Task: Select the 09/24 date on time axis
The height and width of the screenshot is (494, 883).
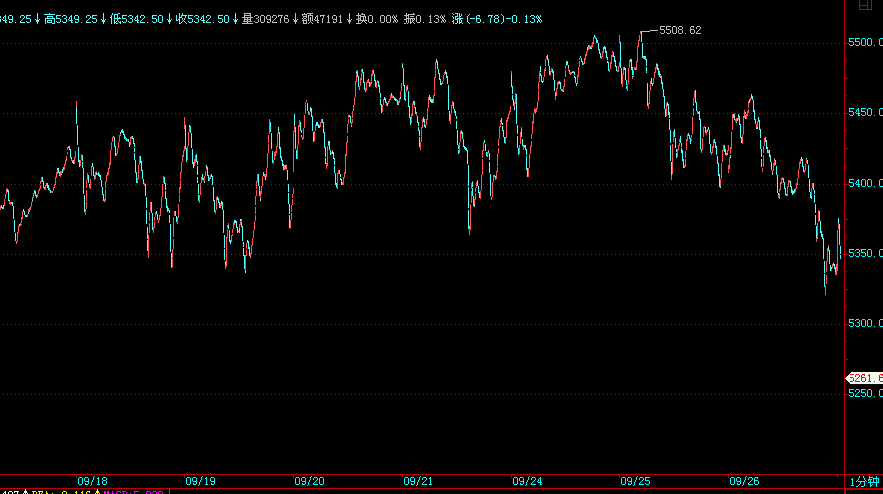Action: coord(526,481)
